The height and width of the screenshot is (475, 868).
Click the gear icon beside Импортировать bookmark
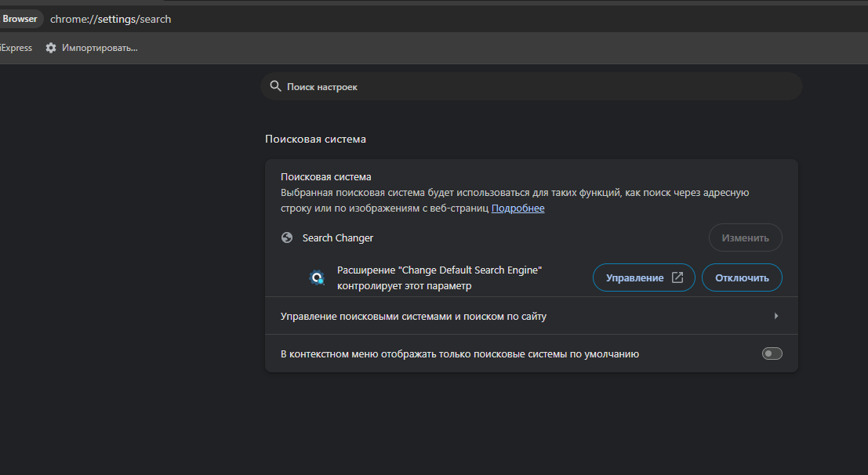51,48
